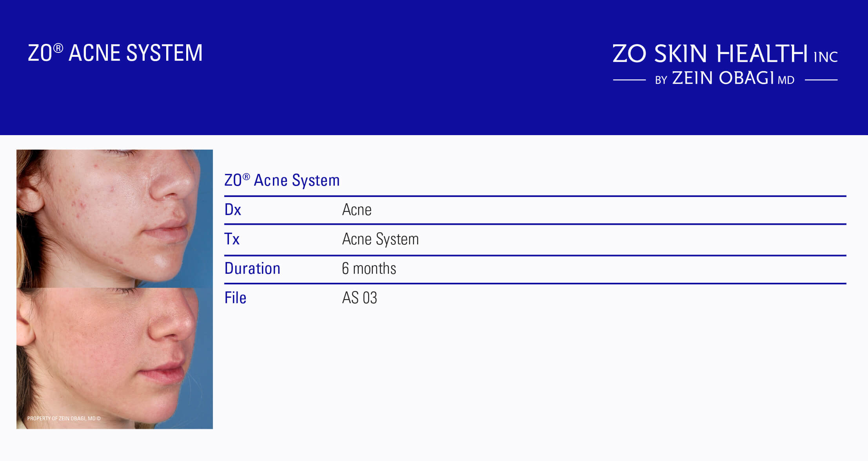Click the ZO Acne System table heading
868x461 pixels.
pos(282,181)
